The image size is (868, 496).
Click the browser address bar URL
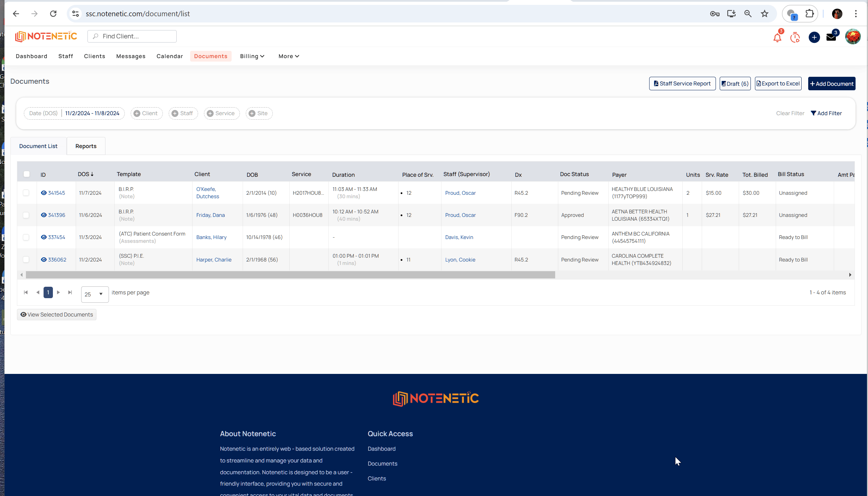(x=138, y=14)
